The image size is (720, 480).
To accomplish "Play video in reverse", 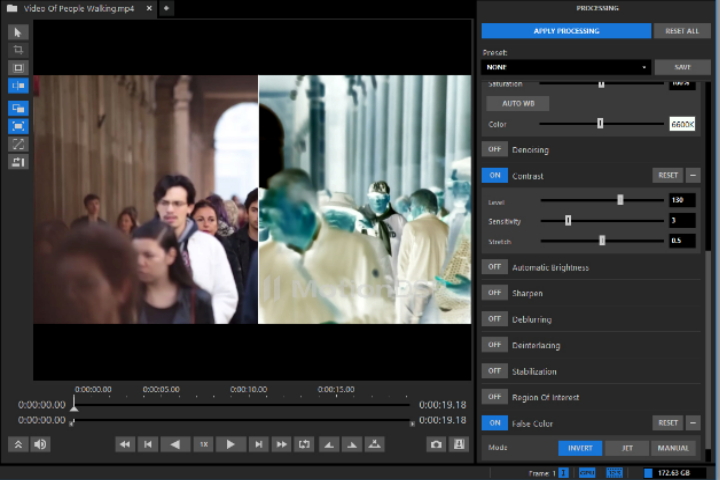I will (175, 444).
